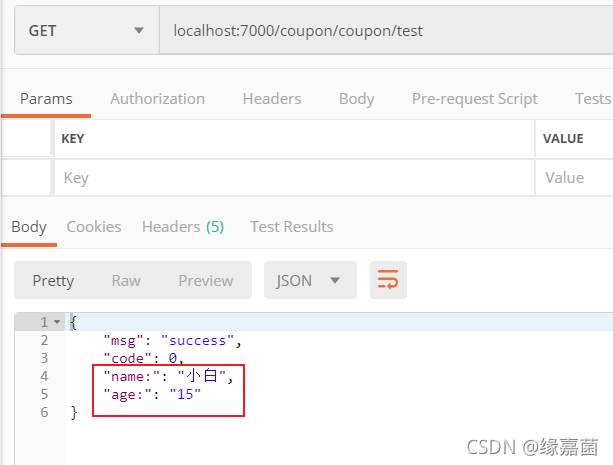Switch to the Preview view
The image size is (613, 465).
pos(206,280)
